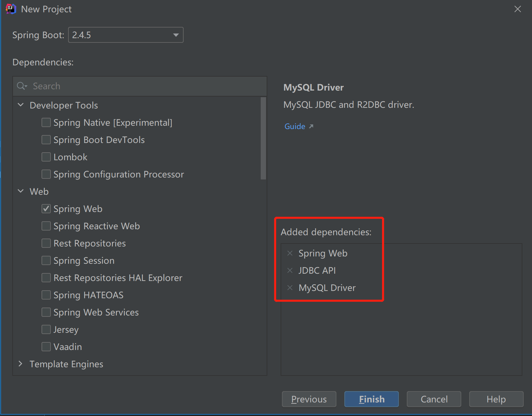The width and height of the screenshot is (532, 416).
Task: Uncheck the Spring Web checkbox
Action: [46, 209]
